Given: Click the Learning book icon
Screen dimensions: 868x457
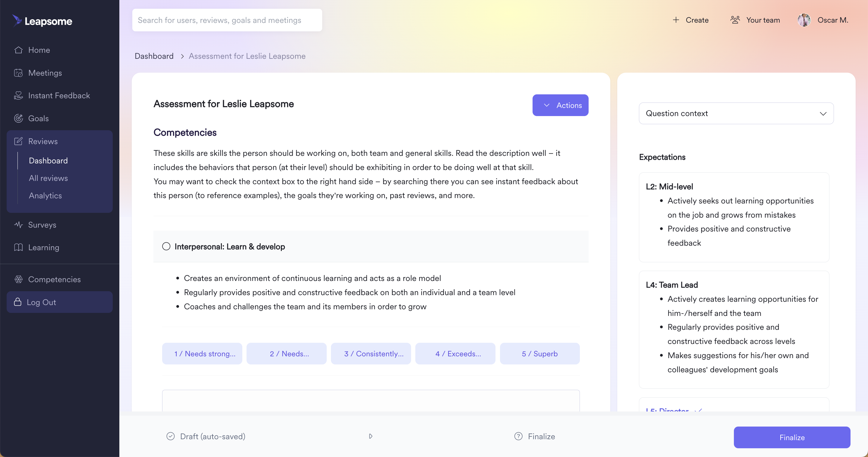Looking at the screenshot, I should click(x=18, y=247).
